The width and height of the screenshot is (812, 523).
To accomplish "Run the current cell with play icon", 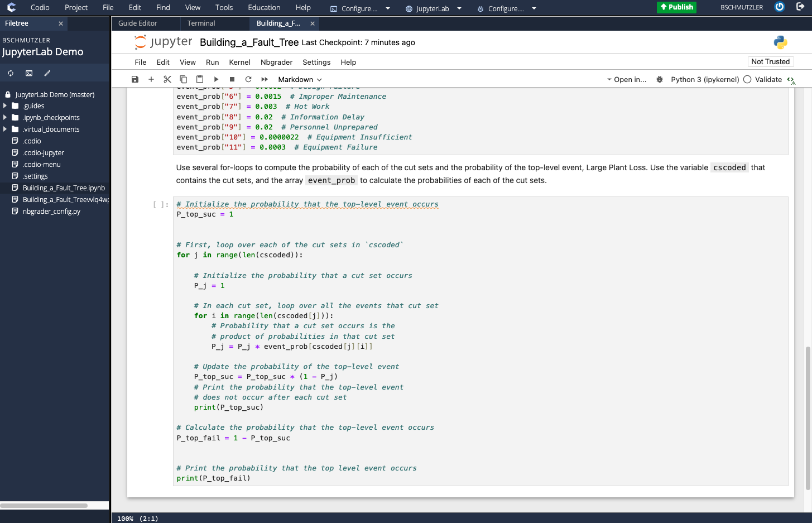I will 216,79.
